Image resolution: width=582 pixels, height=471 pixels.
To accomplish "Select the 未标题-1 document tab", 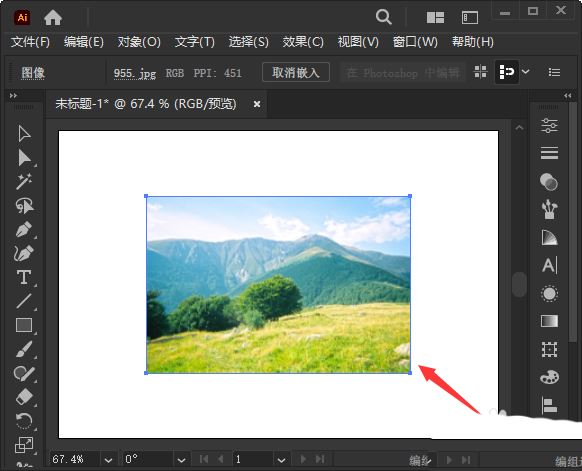I will click(x=146, y=104).
